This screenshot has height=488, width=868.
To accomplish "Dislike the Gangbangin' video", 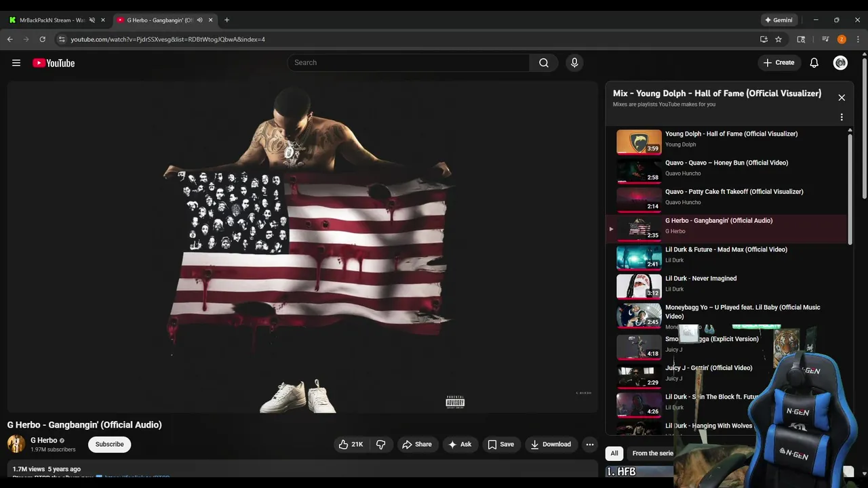I will tap(380, 445).
